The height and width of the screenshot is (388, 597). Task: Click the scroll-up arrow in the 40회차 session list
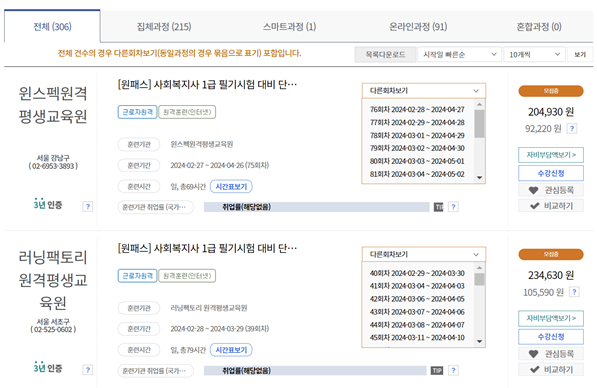[x=479, y=268]
